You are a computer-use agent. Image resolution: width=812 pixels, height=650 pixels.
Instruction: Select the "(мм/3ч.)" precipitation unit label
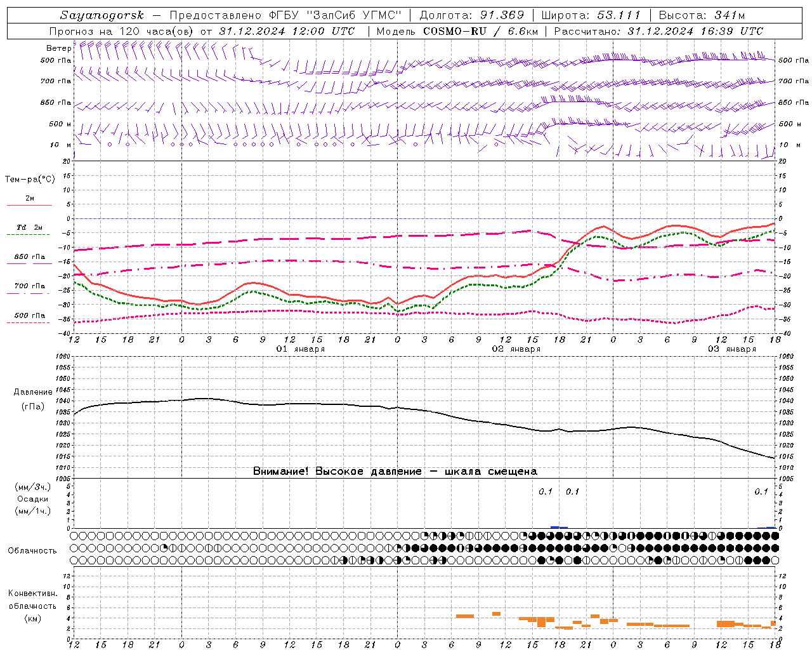point(33,487)
